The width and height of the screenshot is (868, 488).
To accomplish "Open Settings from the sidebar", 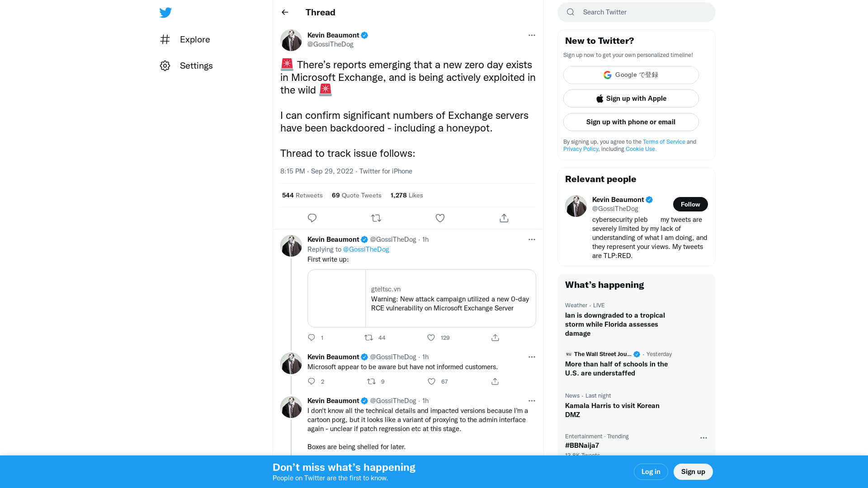I will tap(196, 66).
